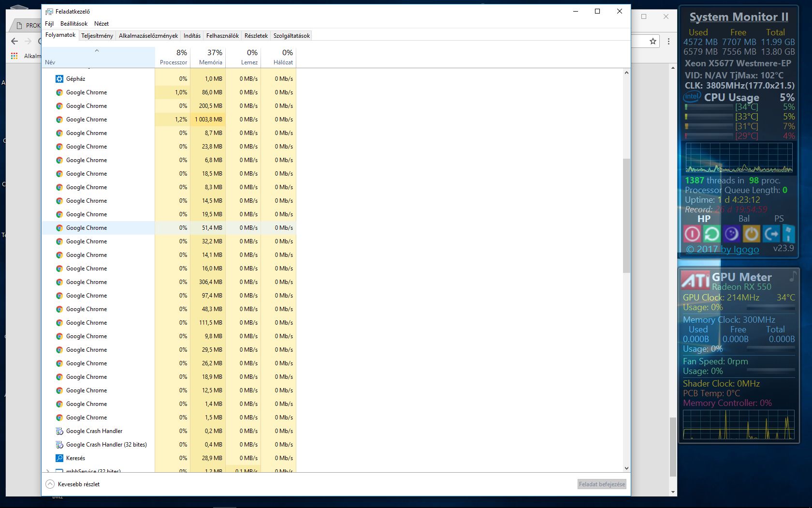Screen dimensions: 812x508
Task: Click the Google Crash Handler (32 bites) icon
Action: [x=59, y=445]
